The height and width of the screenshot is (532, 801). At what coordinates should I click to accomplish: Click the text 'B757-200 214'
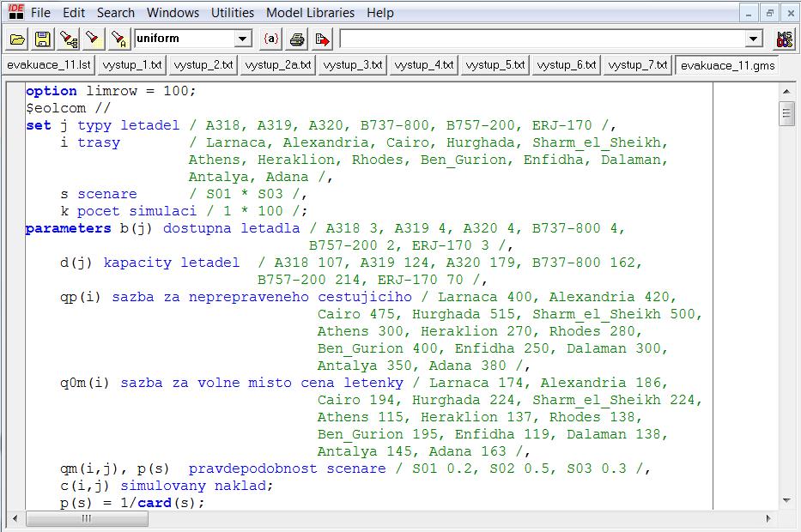(x=308, y=280)
